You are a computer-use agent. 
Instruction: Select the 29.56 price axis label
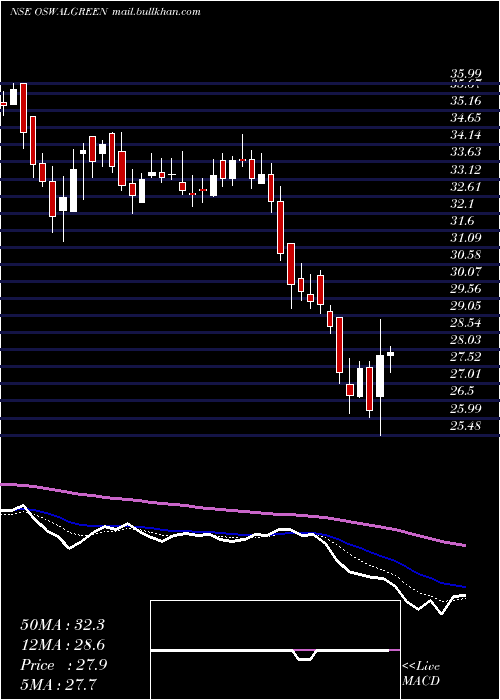click(x=465, y=289)
